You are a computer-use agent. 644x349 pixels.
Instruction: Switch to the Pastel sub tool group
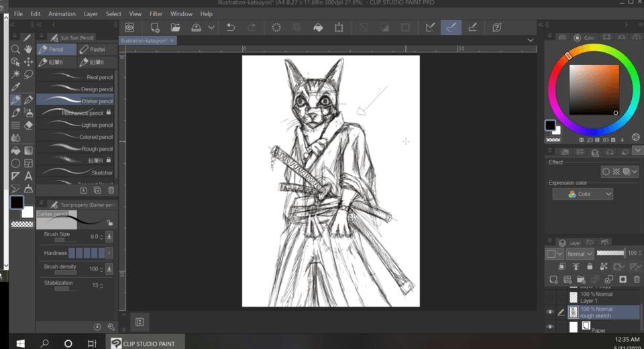pyautogui.click(x=95, y=49)
